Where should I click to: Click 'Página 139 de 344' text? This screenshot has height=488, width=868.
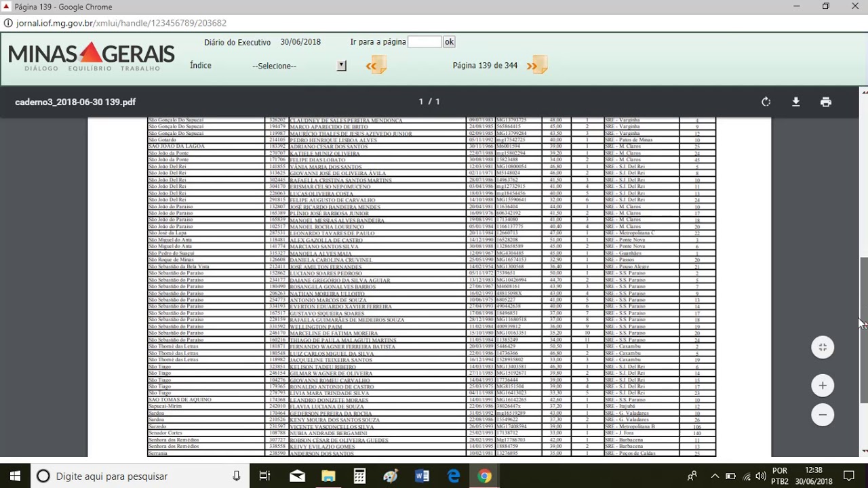coord(485,66)
